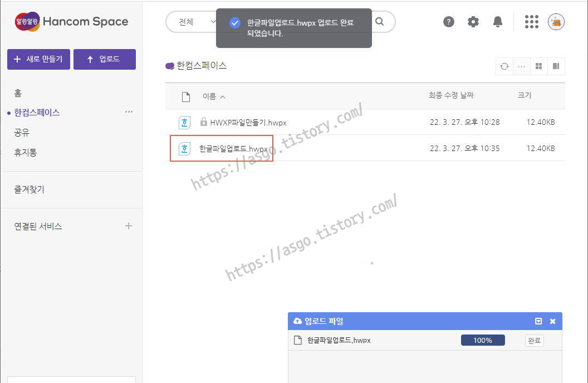The height and width of the screenshot is (383, 588).
Task: Add a connected service with plus
Action: tap(128, 226)
